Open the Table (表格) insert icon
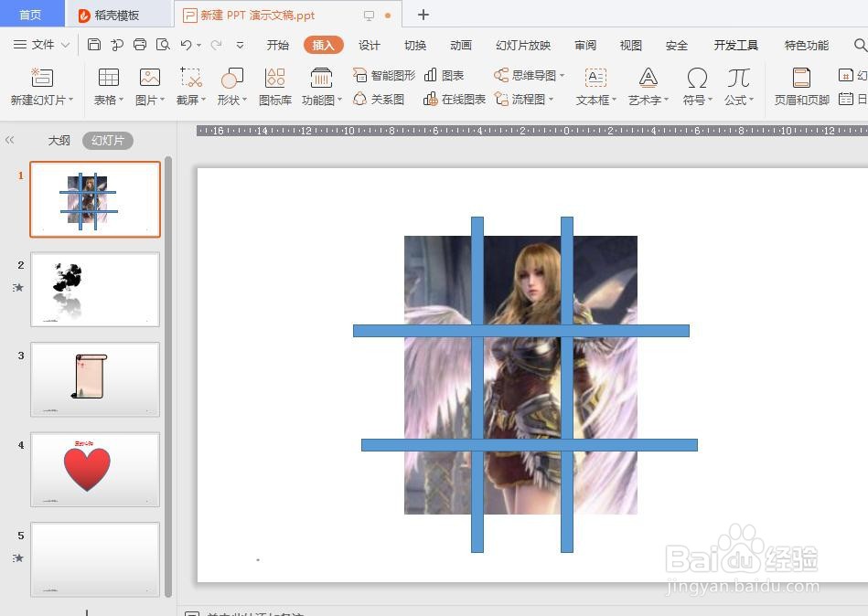The width and height of the screenshot is (868, 616). [x=109, y=78]
